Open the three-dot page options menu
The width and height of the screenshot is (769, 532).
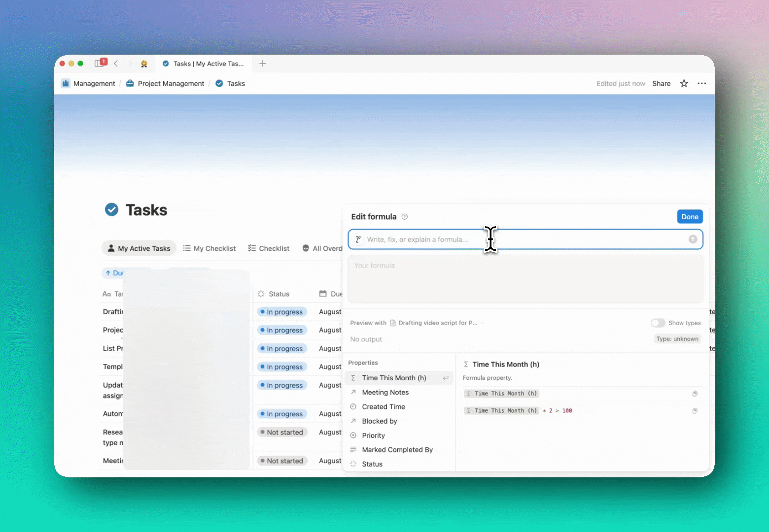pos(701,84)
